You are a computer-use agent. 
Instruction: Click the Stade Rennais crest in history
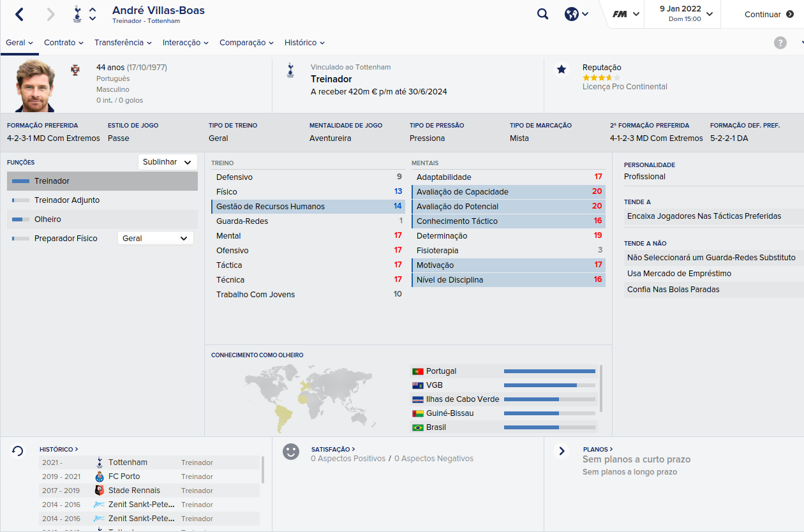[99, 491]
